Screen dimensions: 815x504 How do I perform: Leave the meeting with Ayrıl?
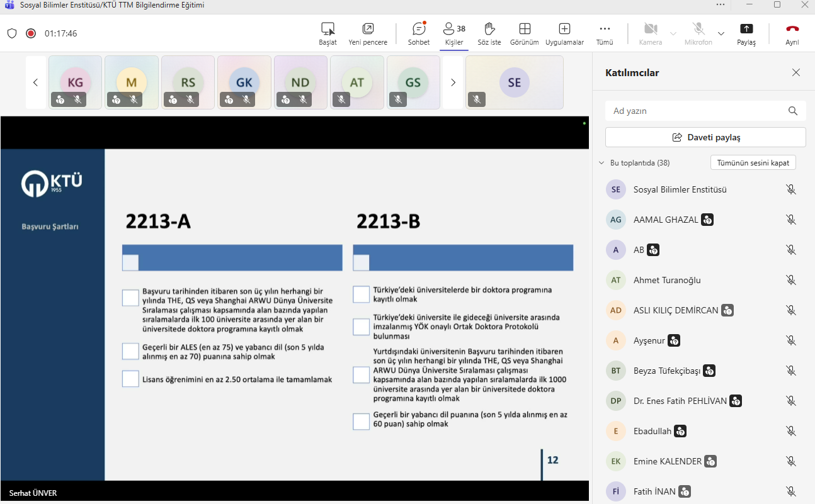coord(792,30)
